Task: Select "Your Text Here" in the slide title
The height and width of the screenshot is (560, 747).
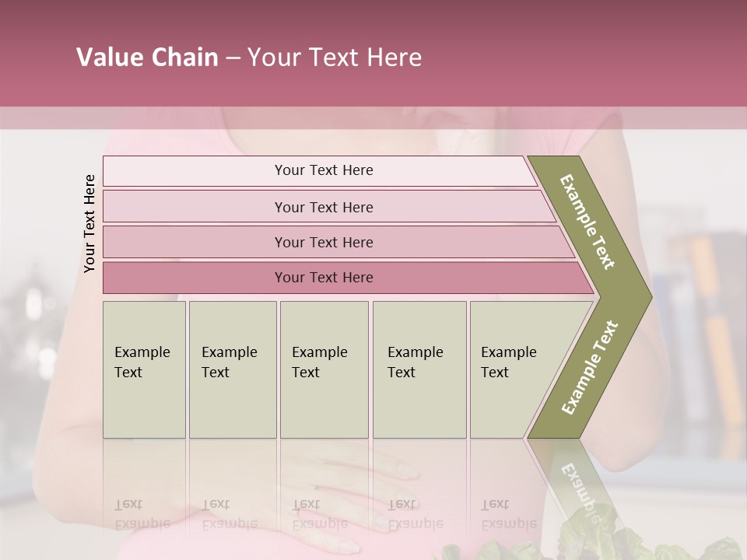Action: pos(335,58)
